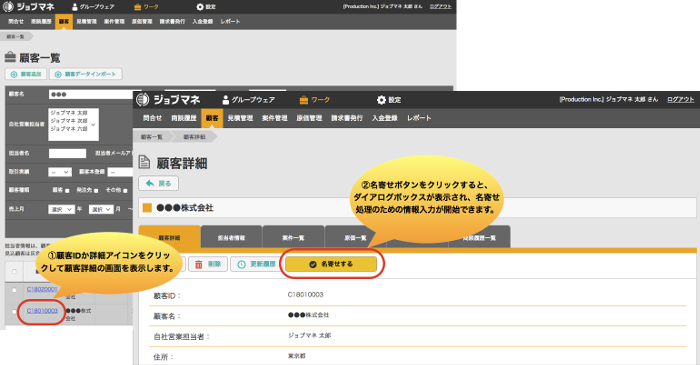Open 問合せ menu in the 顧客一覧 window
Viewport: 700px width, 365px height.
tap(16, 21)
